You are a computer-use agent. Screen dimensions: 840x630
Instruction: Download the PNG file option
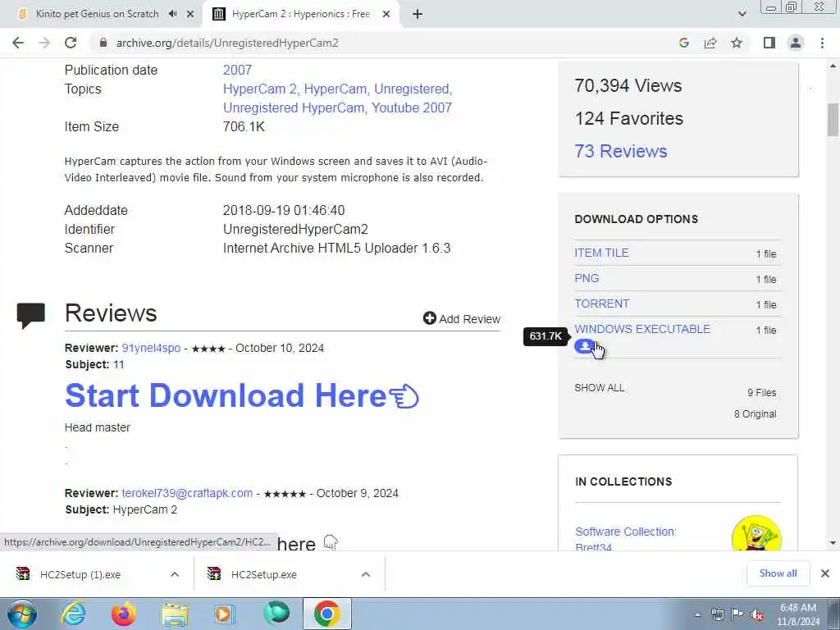[x=587, y=278]
